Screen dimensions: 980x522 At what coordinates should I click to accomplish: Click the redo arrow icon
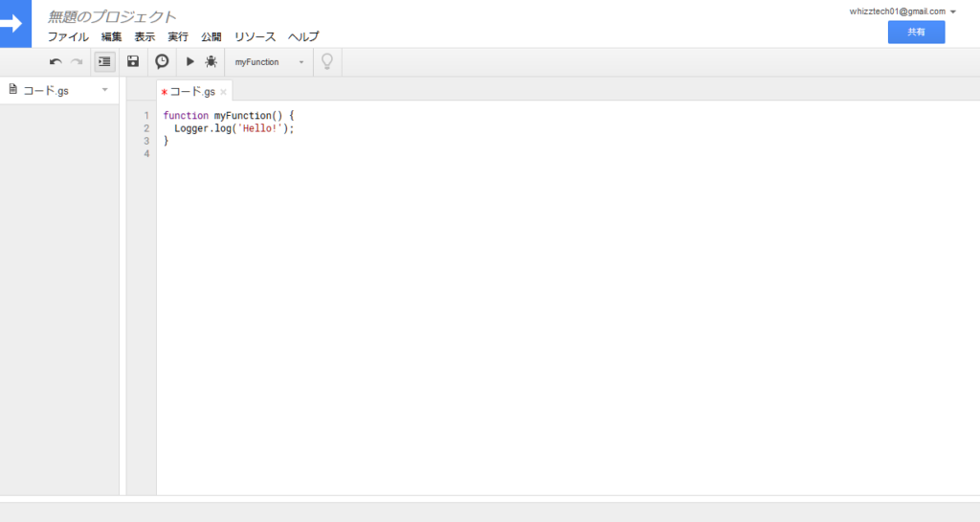pyautogui.click(x=77, y=62)
